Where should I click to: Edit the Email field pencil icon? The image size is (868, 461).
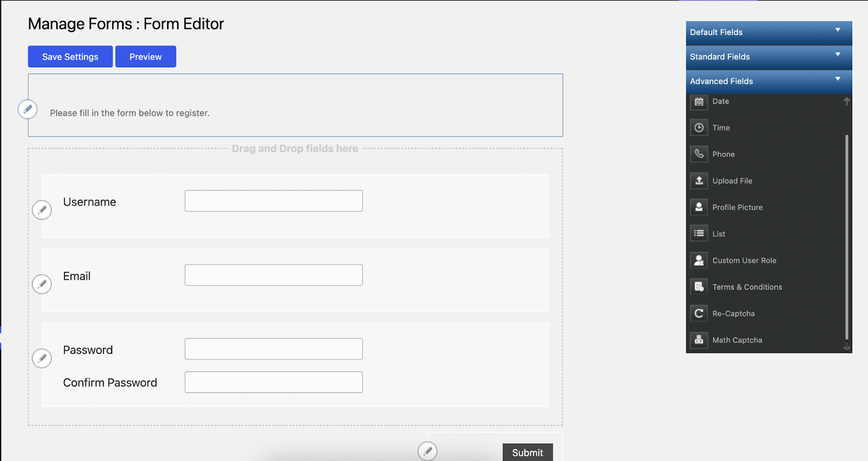pos(42,284)
